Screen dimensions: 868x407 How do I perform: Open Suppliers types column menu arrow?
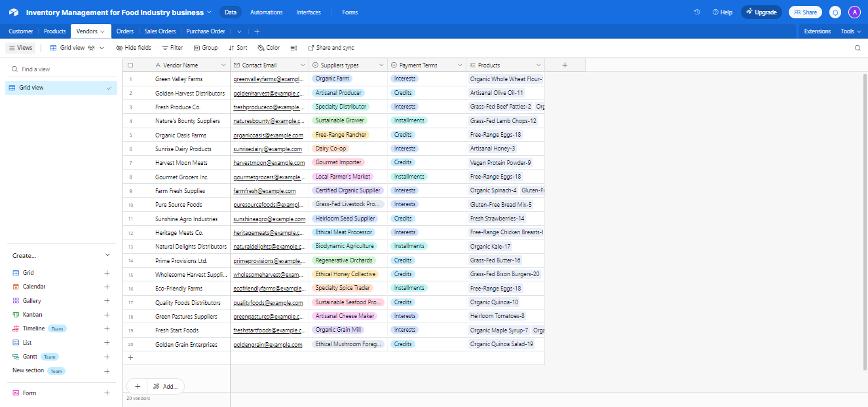(x=381, y=65)
